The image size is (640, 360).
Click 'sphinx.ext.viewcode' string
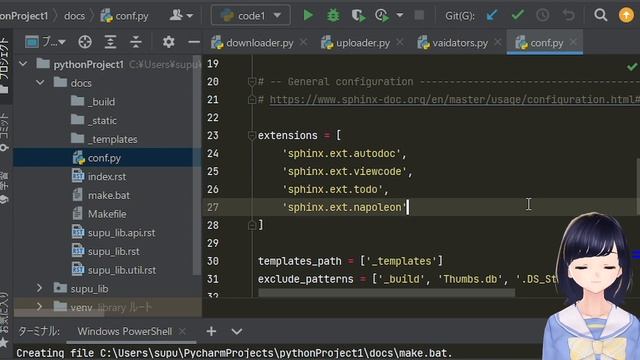point(344,172)
